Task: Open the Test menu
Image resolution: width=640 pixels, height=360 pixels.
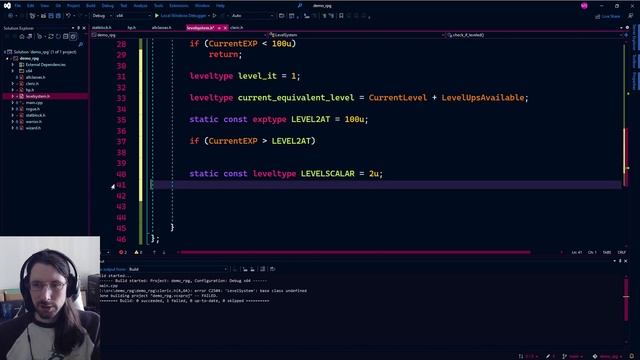Action: click(x=124, y=6)
